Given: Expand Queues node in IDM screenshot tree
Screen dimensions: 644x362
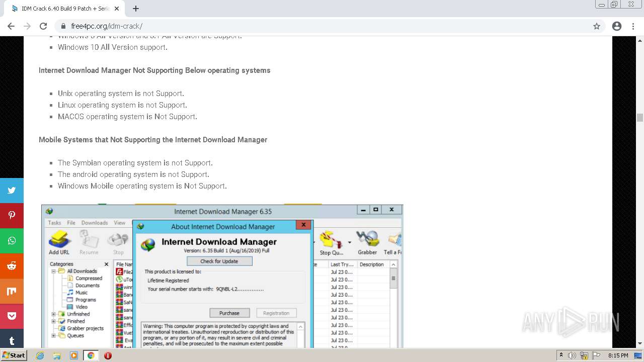Looking at the screenshot, I should [53, 335].
